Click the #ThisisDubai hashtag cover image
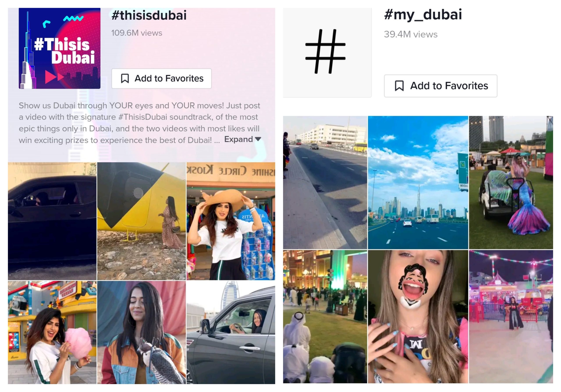 click(59, 48)
